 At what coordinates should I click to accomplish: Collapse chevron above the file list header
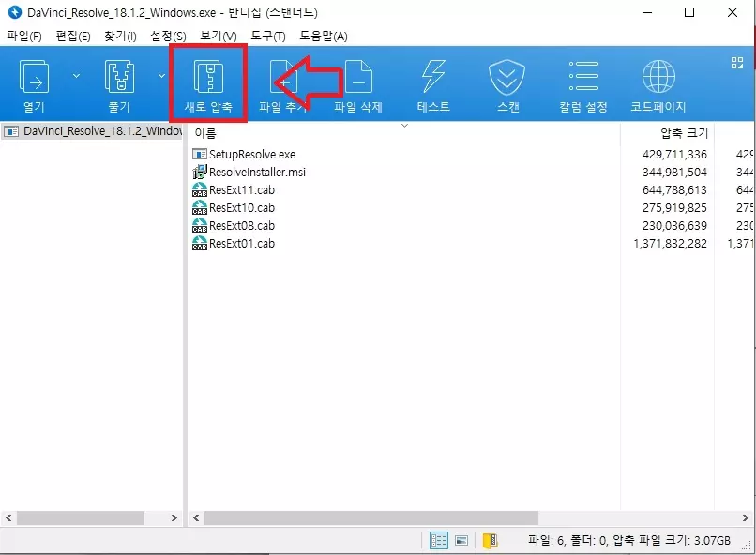(404, 126)
